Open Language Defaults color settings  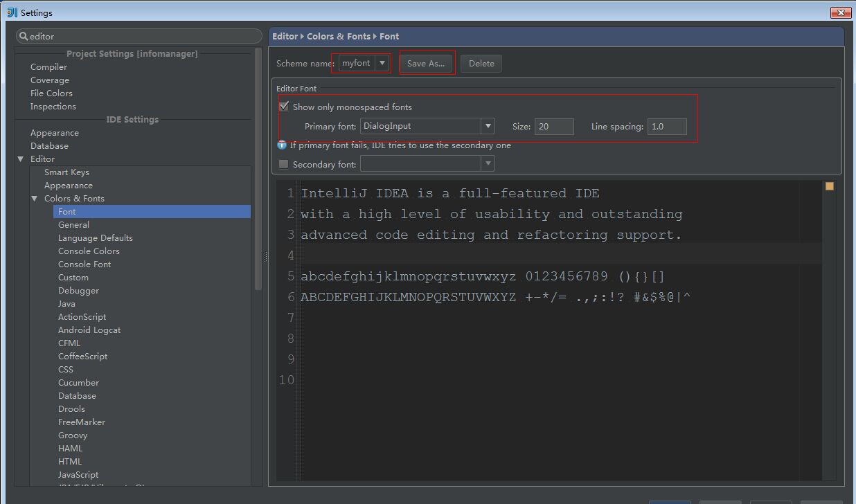(96, 238)
